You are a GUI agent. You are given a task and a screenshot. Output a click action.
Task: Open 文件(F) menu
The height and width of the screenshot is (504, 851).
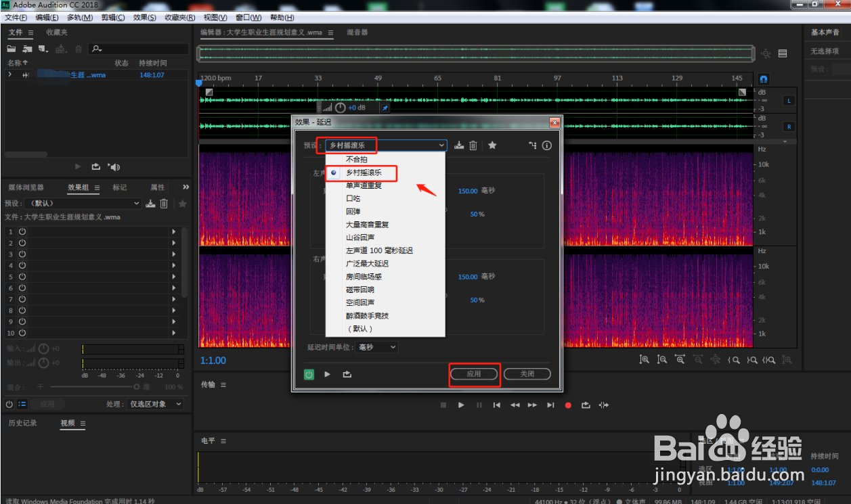tap(16, 18)
